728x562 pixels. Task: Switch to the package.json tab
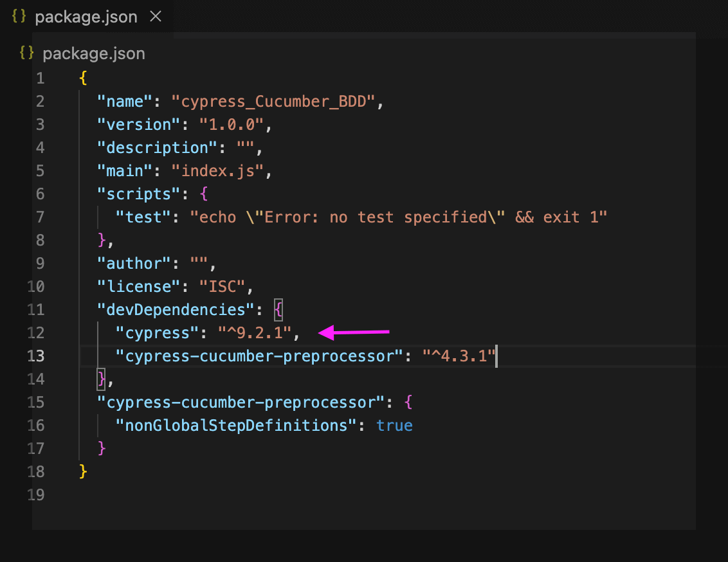pyautogui.click(x=86, y=17)
